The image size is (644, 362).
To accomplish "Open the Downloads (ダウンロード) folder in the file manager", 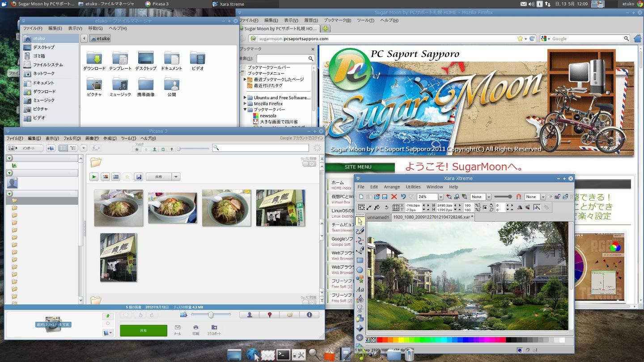I will pos(94,61).
